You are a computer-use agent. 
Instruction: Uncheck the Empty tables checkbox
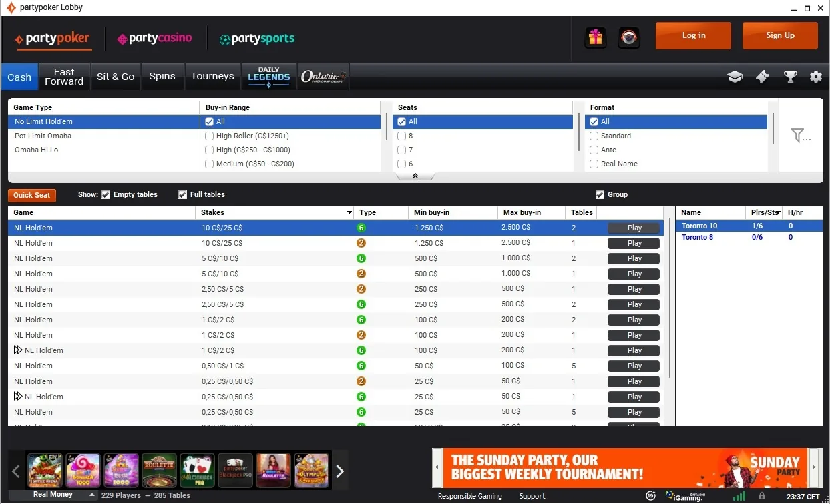coord(106,194)
